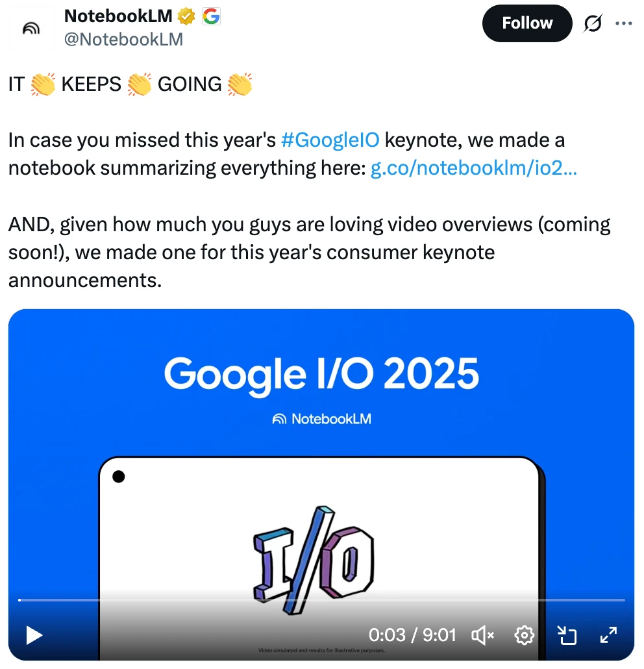This screenshot has height=669, width=644.
Task: Open the Grok explain-post icon
Action: 593,23
